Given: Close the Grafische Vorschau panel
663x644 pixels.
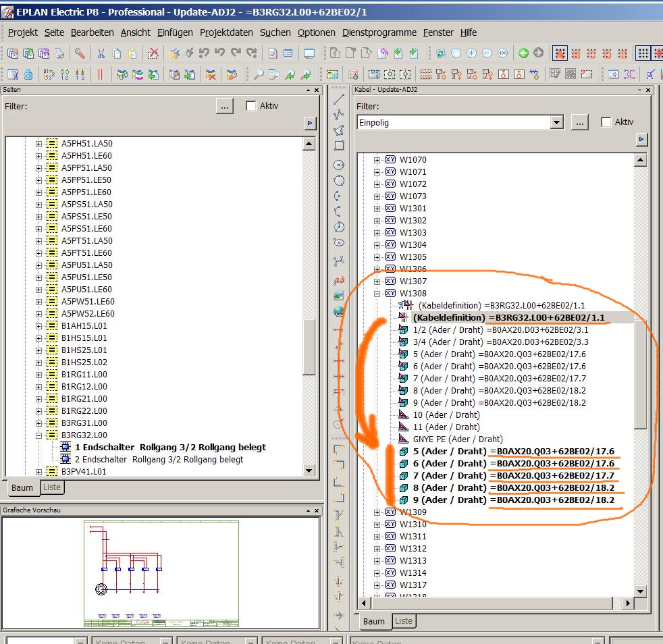Looking at the screenshot, I should (x=316, y=511).
